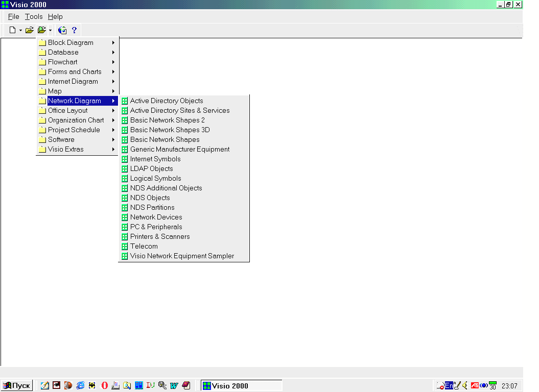Click the stencil icon for Printers & Scanners
The image size is (539, 392).
[x=125, y=237]
